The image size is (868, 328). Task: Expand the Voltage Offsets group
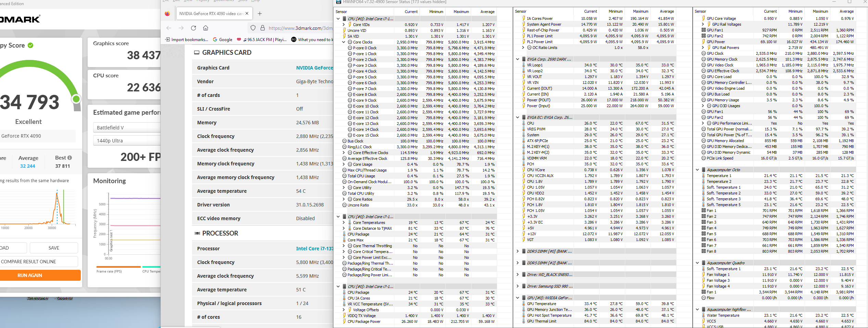click(344, 310)
